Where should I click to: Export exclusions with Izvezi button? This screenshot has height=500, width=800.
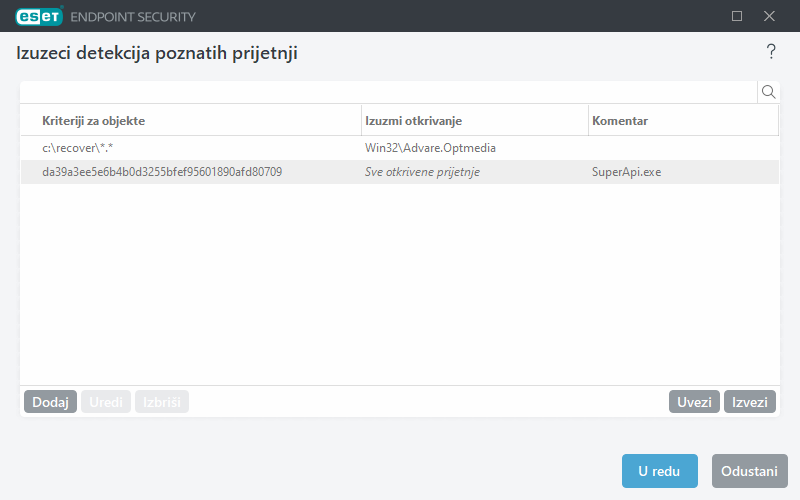[750, 402]
